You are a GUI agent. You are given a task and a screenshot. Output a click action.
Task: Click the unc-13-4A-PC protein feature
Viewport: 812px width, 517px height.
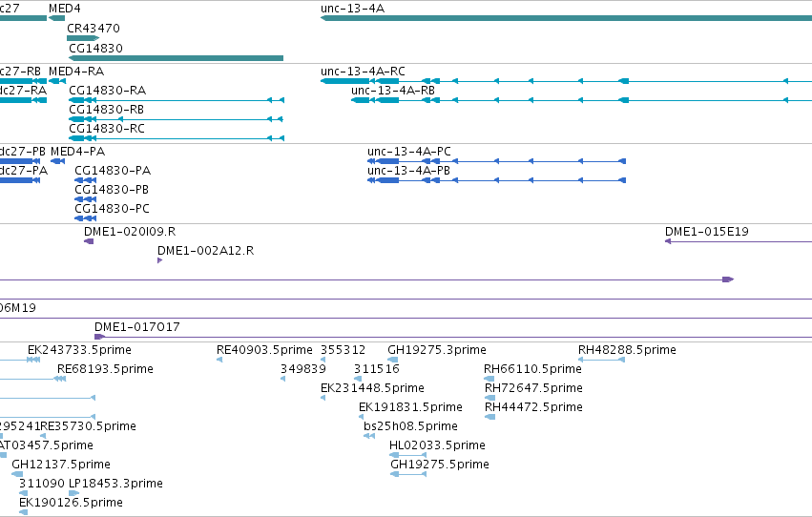[496, 161]
